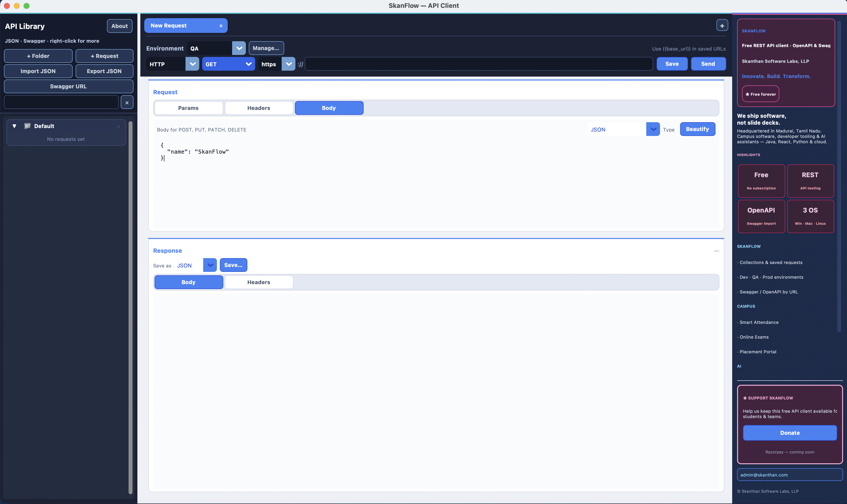Focus the request URL input field
Viewport: 847px width, 504px height.
coord(479,64)
